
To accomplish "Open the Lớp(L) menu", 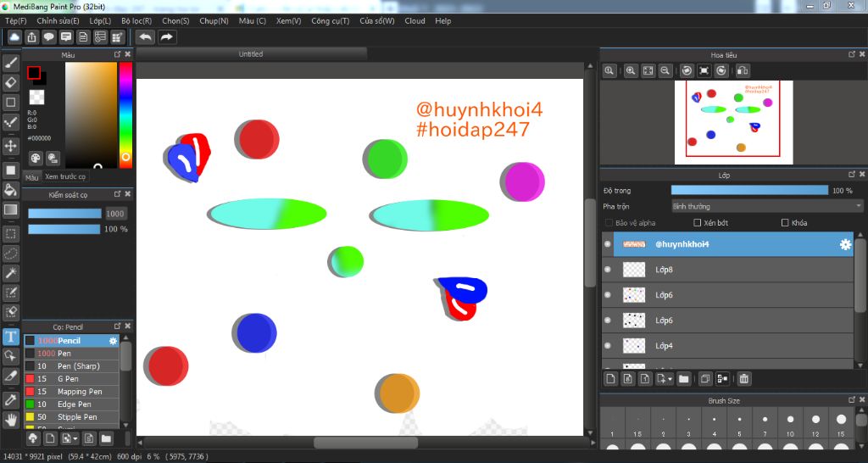I will (100, 21).
